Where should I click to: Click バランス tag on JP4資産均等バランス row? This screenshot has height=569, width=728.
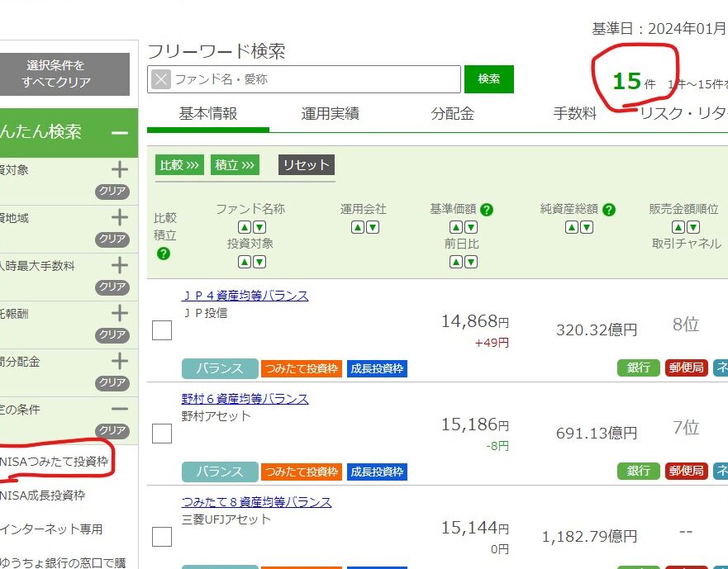(x=220, y=368)
